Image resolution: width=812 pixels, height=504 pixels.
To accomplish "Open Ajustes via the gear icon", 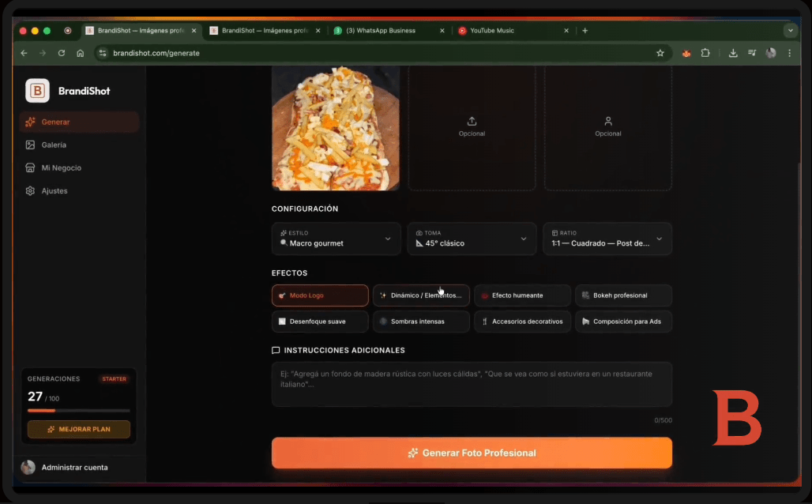I will [29, 190].
